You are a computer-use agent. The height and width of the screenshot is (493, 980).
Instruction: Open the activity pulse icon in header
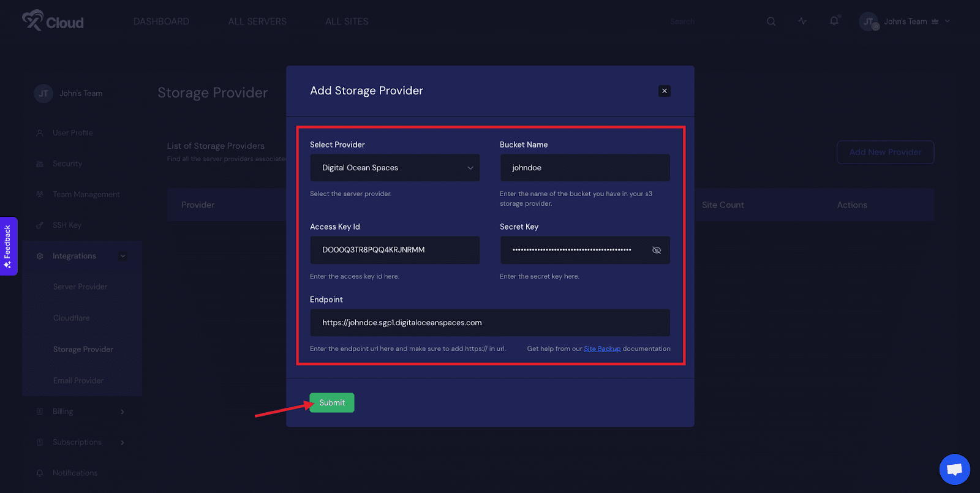pos(802,21)
